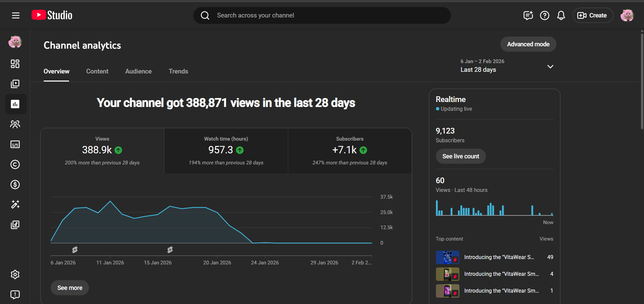Open the Help question mark icon
The height and width of the screenshot is (304, 644).
(x=544, y=15)
